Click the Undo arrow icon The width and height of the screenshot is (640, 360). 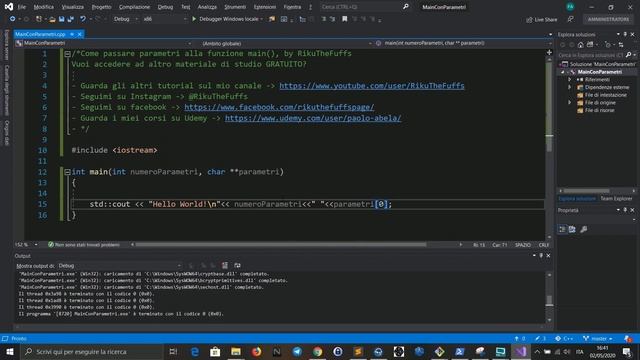tap(83, 19)
